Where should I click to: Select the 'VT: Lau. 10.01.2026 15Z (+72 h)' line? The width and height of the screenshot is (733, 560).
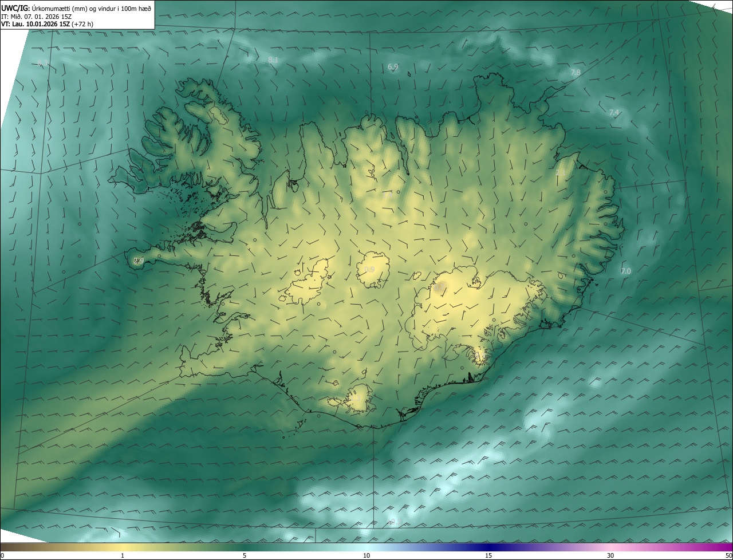[46, 25]
